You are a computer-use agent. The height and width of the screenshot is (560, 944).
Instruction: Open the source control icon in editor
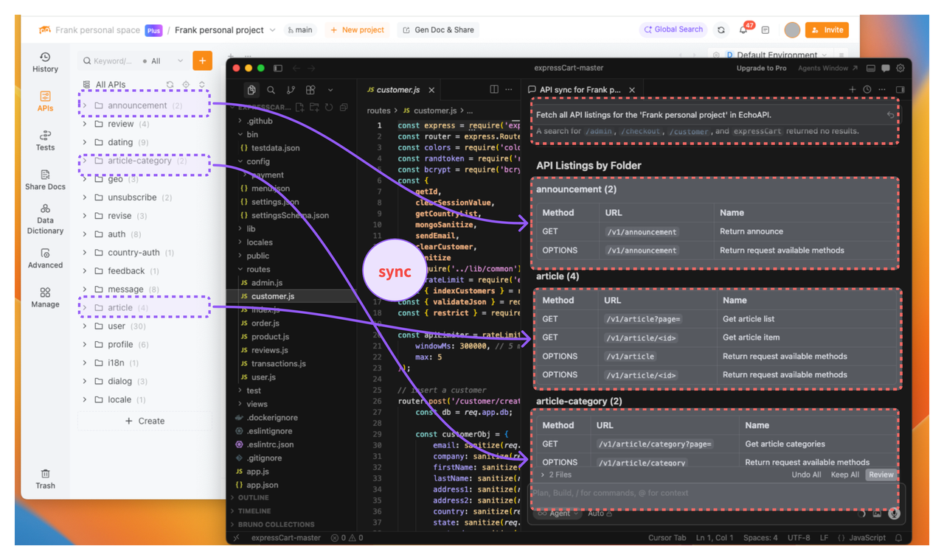[x=291, y=90]
